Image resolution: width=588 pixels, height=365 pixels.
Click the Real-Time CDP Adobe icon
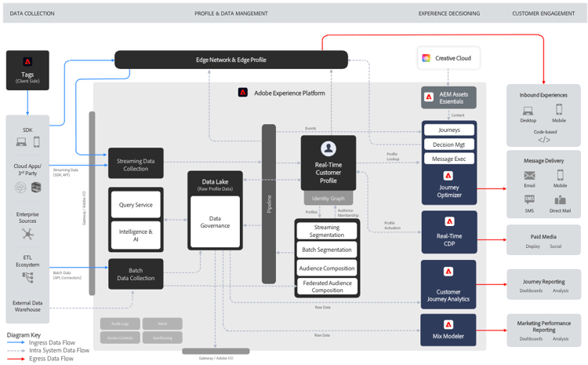click(x=450, y=221)
